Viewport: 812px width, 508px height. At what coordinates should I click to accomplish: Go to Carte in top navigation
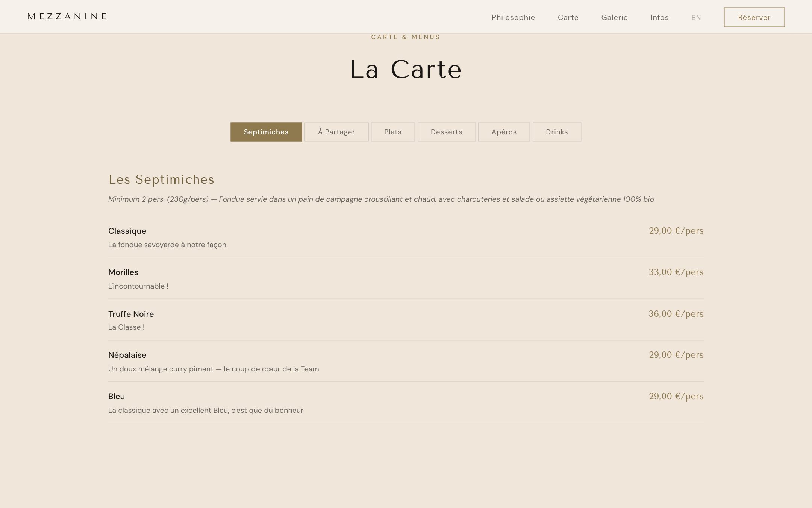[568, 17]
